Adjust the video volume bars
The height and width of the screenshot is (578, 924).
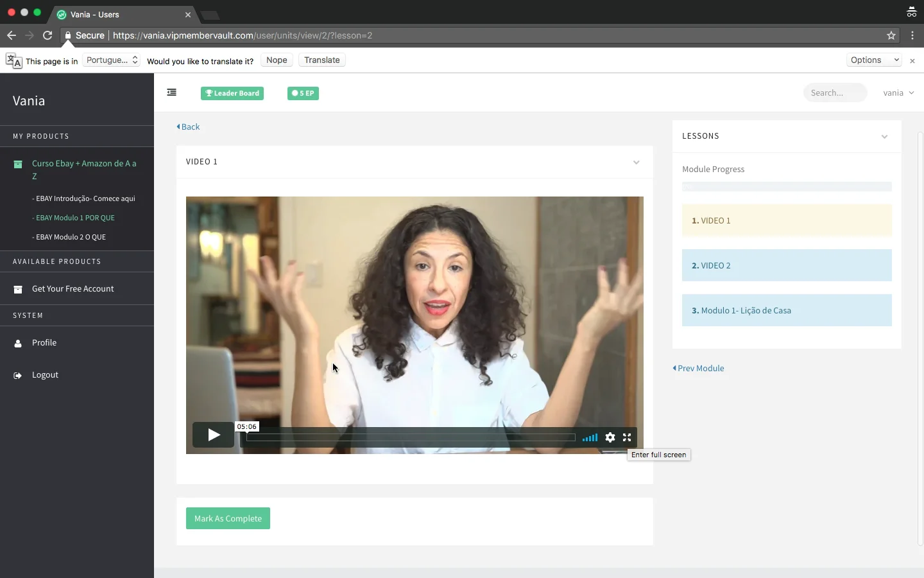click(590, 437)
